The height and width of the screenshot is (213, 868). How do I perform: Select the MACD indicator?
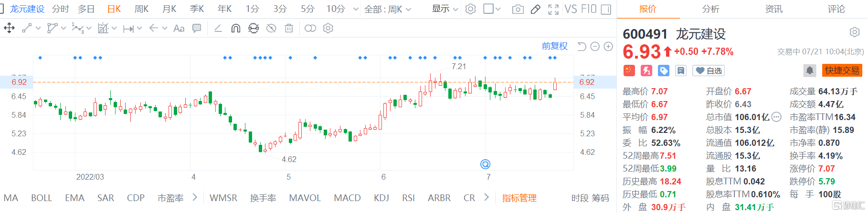click(347, 198)
